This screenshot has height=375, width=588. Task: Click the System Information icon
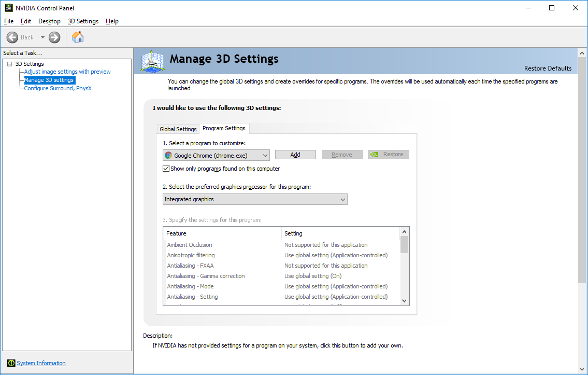click(11, 363)
